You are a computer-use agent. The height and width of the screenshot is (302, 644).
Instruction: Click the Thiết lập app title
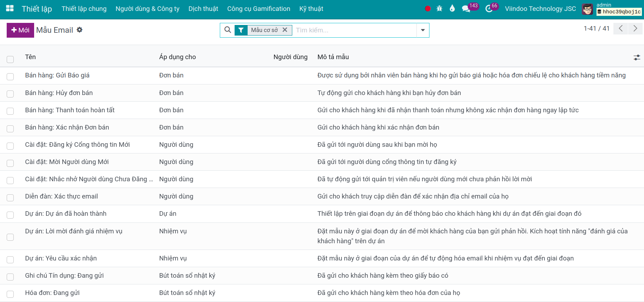tap(37, 9)
